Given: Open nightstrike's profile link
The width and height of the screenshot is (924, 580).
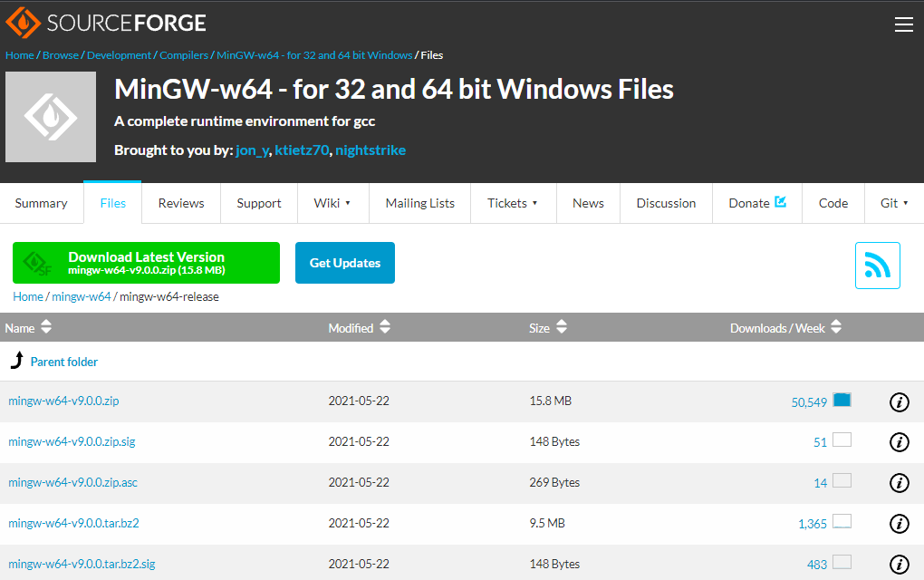Looking at the screenshot, I should click(371, 150).
